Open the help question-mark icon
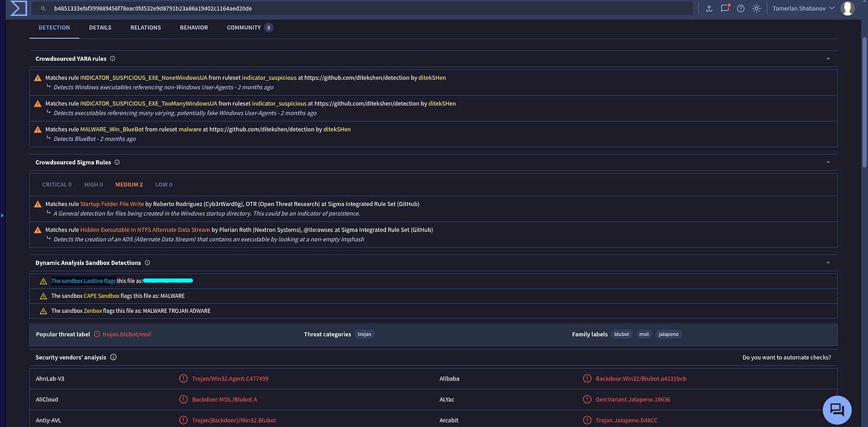This screenshot has height=427, width=868. pyautogui.click(x=740, y=9)
